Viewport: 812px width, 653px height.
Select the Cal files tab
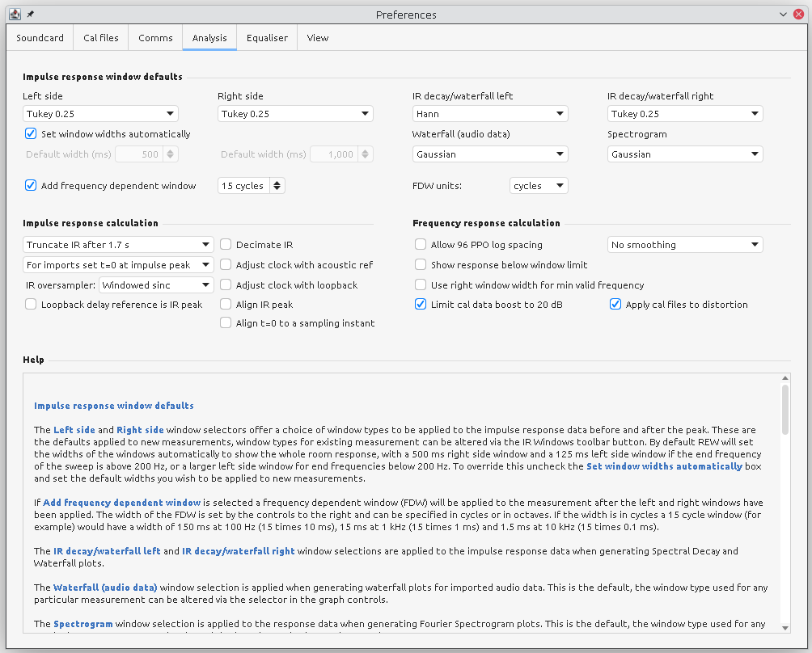pyautogui.click(x=101, y=38)
